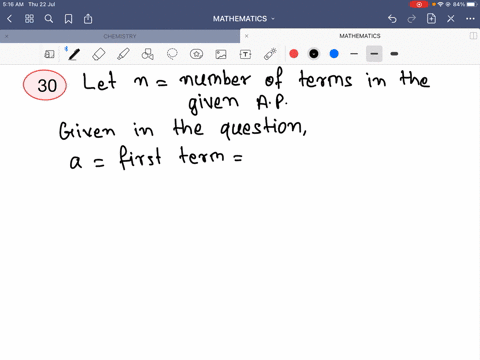This screenshot has height=360, width=480.
Task: Select the Pen tool
Action: [x=74, y=54]
